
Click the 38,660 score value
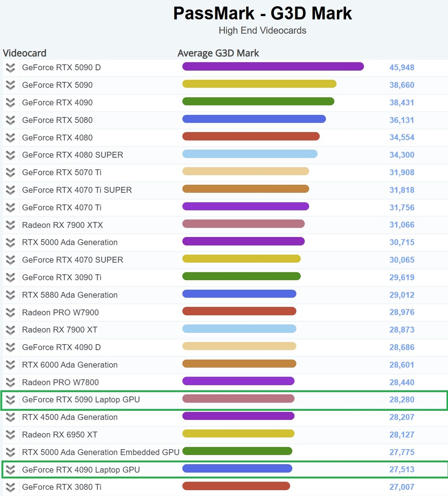402,85
